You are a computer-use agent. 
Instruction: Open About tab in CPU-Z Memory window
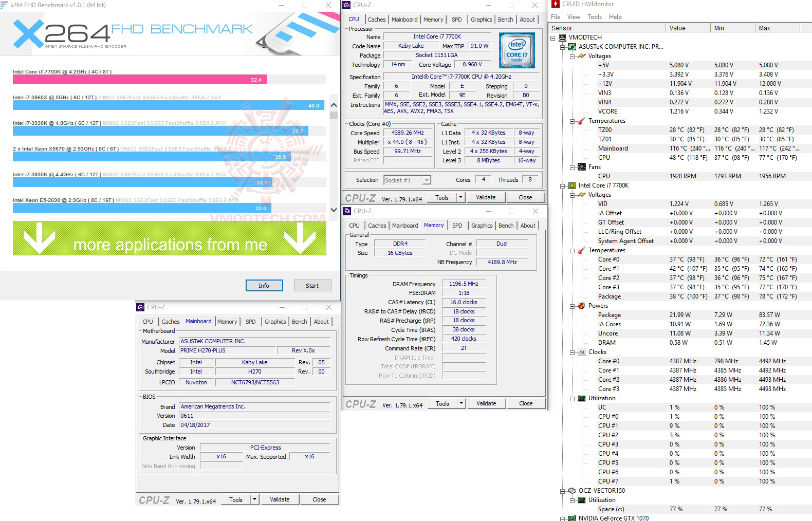[528, 226]
